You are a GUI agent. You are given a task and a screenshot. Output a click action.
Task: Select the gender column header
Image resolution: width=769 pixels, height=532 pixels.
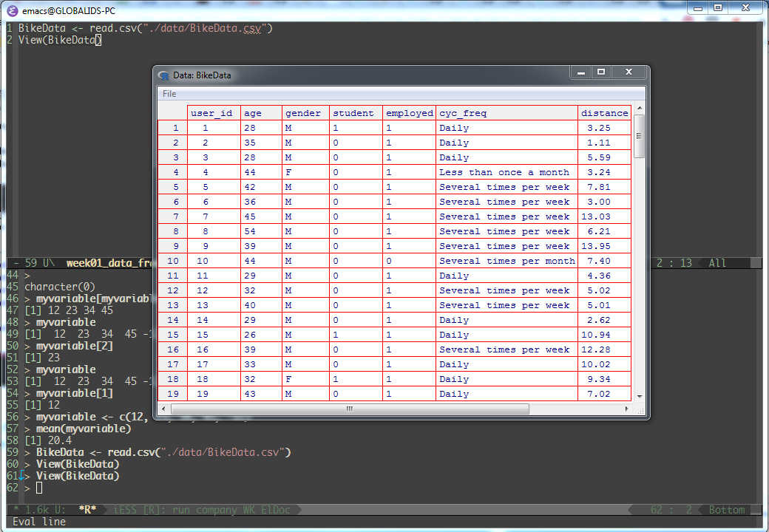305,113
